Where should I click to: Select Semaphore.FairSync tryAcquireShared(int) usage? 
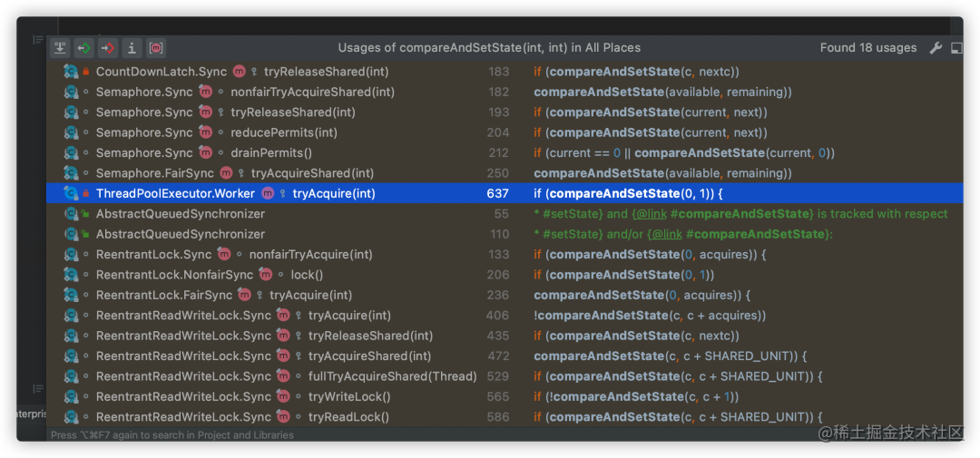click(505, 173)
